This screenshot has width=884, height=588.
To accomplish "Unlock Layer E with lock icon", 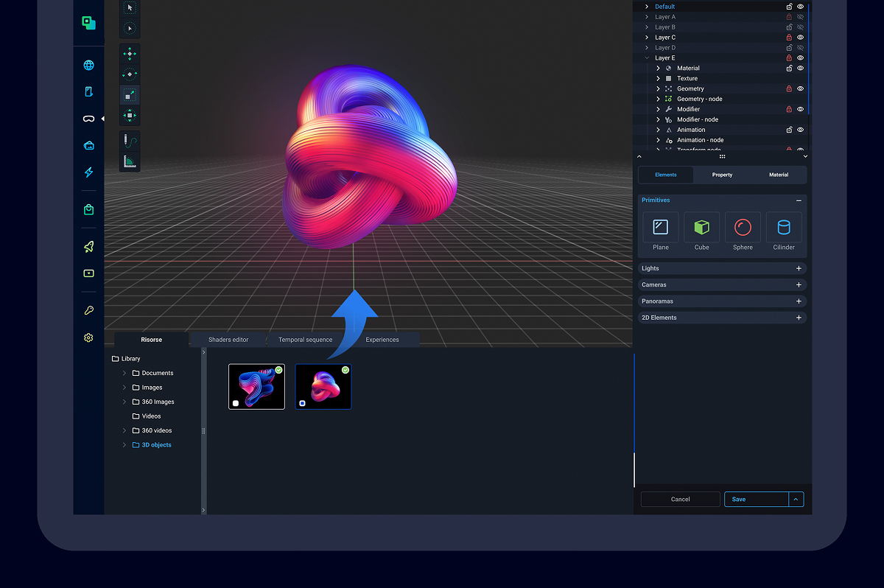I will click(789, 58).
